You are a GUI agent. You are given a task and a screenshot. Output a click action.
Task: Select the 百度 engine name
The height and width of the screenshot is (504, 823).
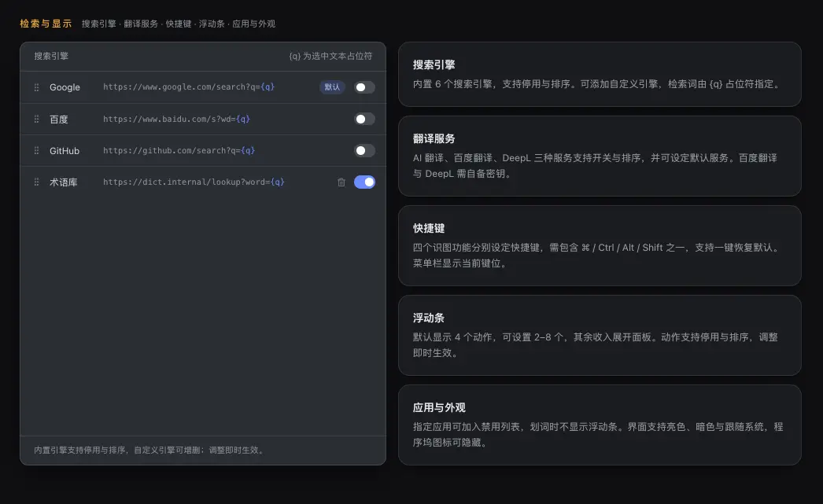tap(59, 119)
